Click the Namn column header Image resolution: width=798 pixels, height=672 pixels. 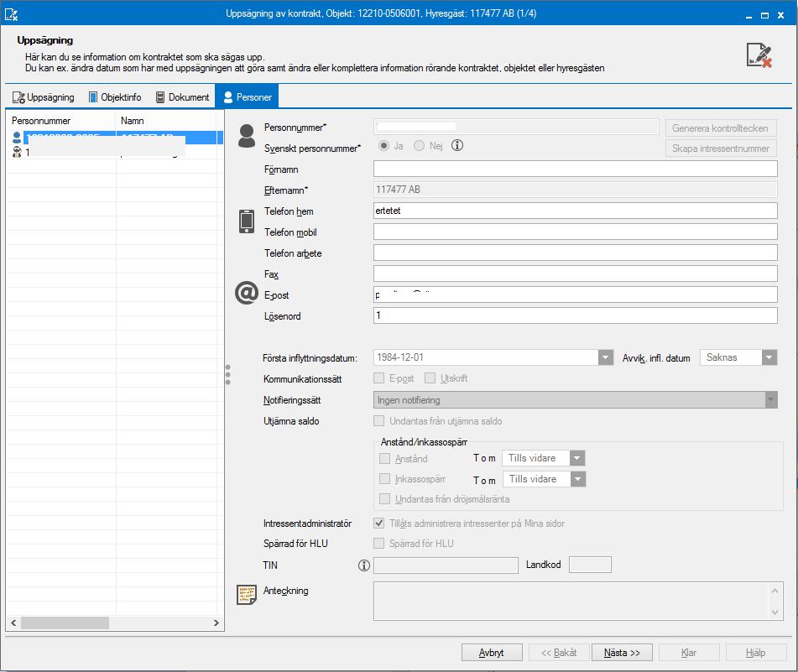tap(166, 121)
